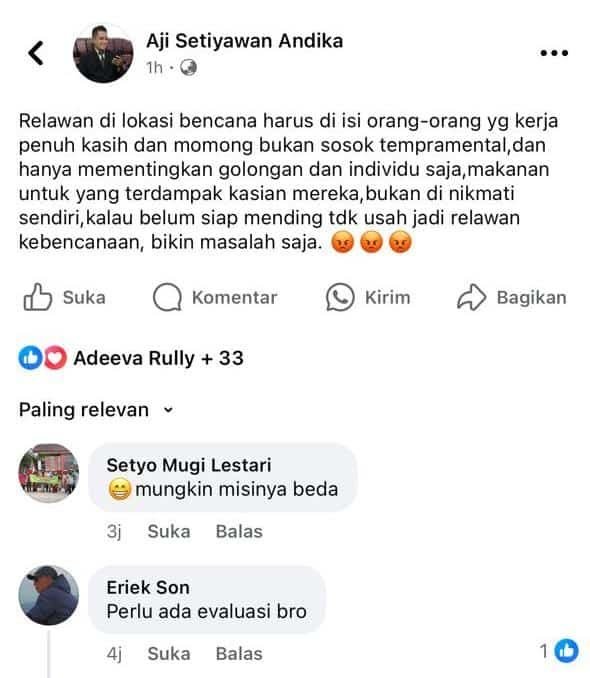Screen dimensions: 590x678
Task: View Adeeva Rully + 33 reactions list
Action: 158,358
